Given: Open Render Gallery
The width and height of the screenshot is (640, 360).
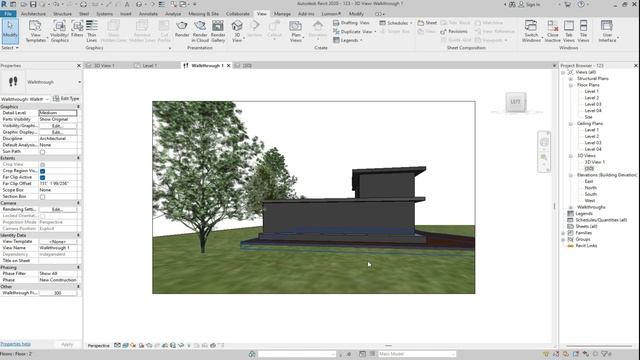Looking at the screenshot, I should (218, 31).
